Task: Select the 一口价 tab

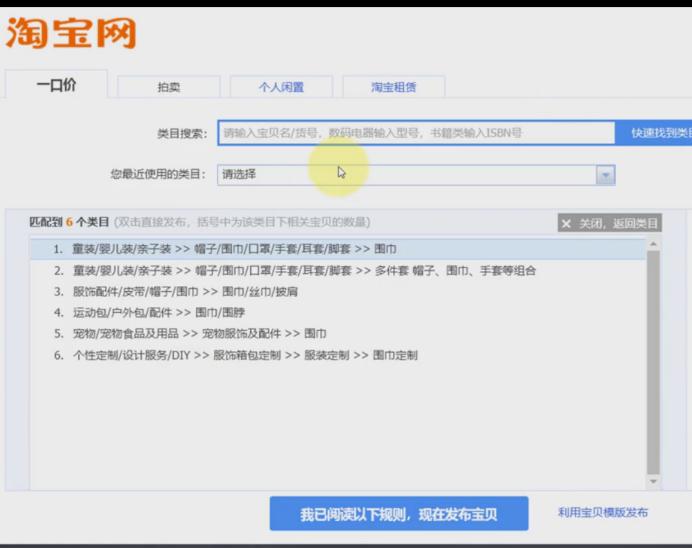Action: (56, 85)
